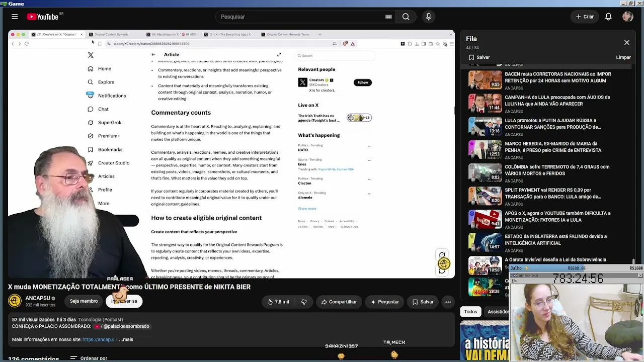Open Explore in the video's X sidebar
Image resolution: width=644 pixels, height=362 pixels.
point(101,82)
